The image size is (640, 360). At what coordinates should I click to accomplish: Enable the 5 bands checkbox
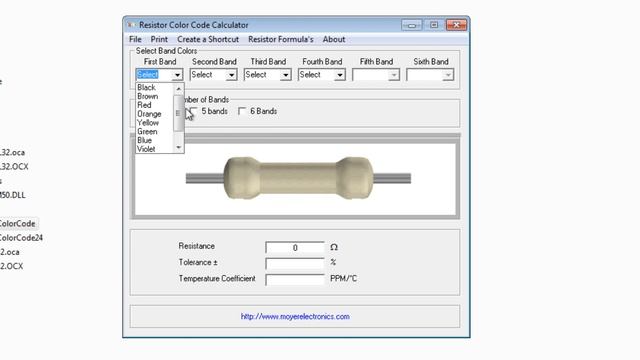pyautogui.click(x=193, y=111)
